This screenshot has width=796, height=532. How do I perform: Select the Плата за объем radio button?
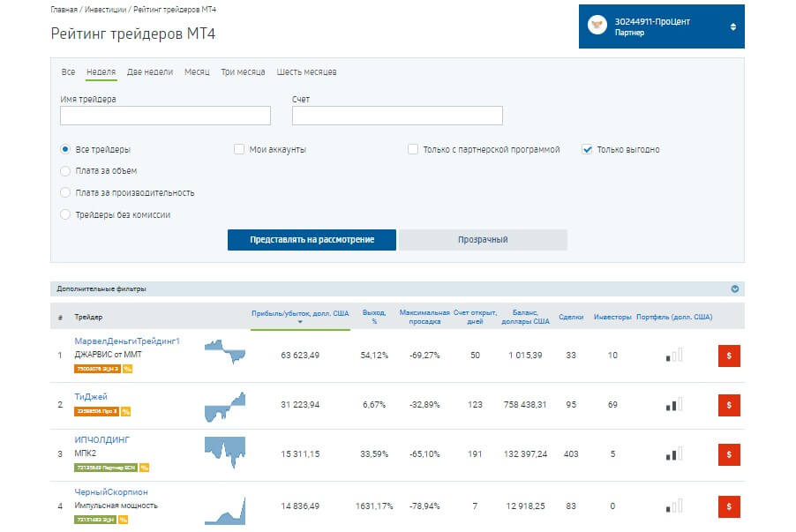tap(65, 171)
